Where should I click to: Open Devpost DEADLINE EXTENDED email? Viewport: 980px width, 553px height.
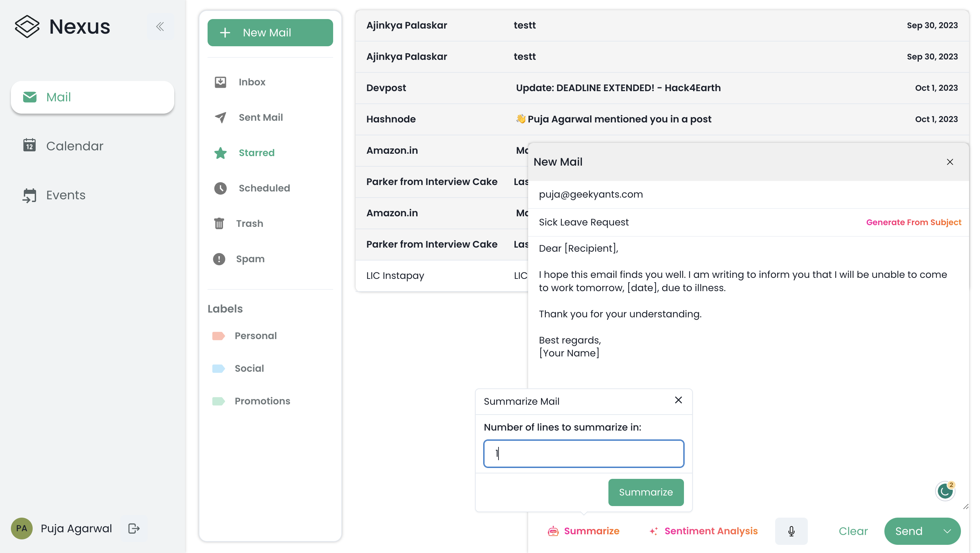click(x=618, y=88)
